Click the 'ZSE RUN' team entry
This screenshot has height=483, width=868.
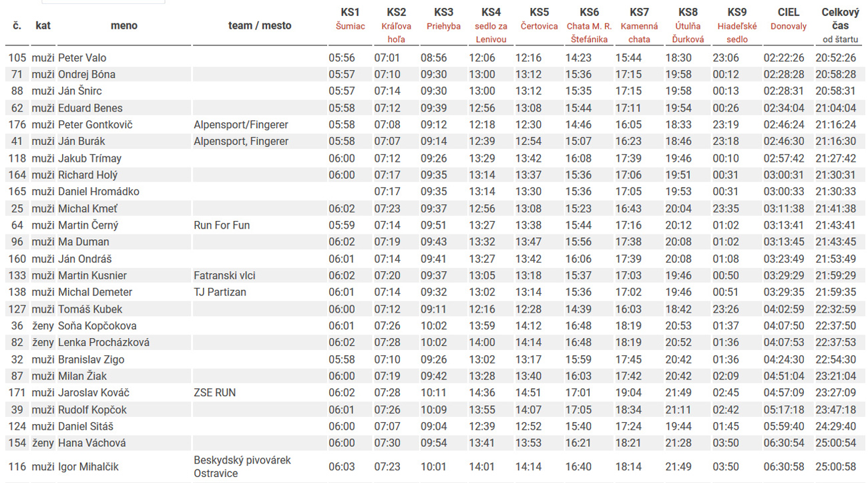tap(214, 393)
